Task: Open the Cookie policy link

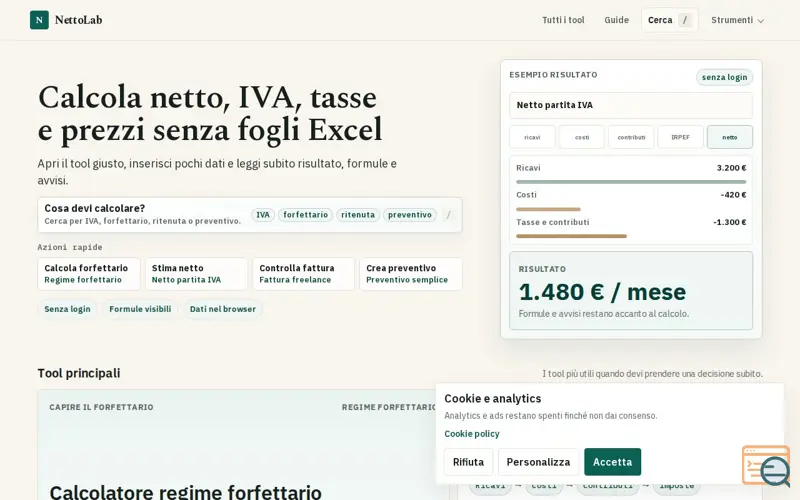Action: coord(472,434)
